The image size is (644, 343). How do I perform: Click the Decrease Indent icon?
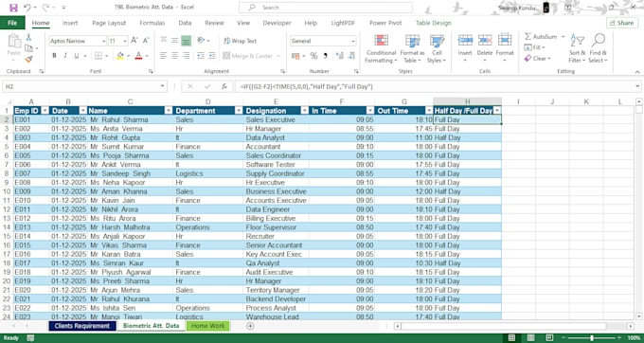pos(201,56)
